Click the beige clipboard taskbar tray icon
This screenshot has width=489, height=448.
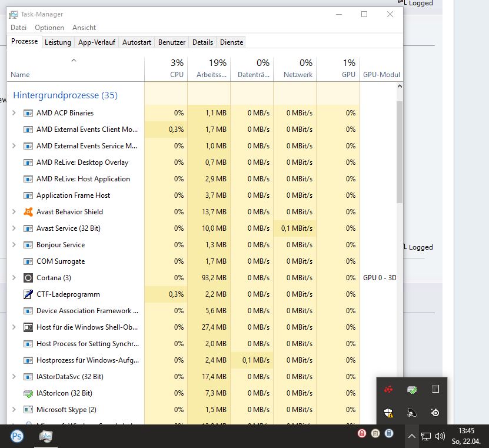click(375, 433)
